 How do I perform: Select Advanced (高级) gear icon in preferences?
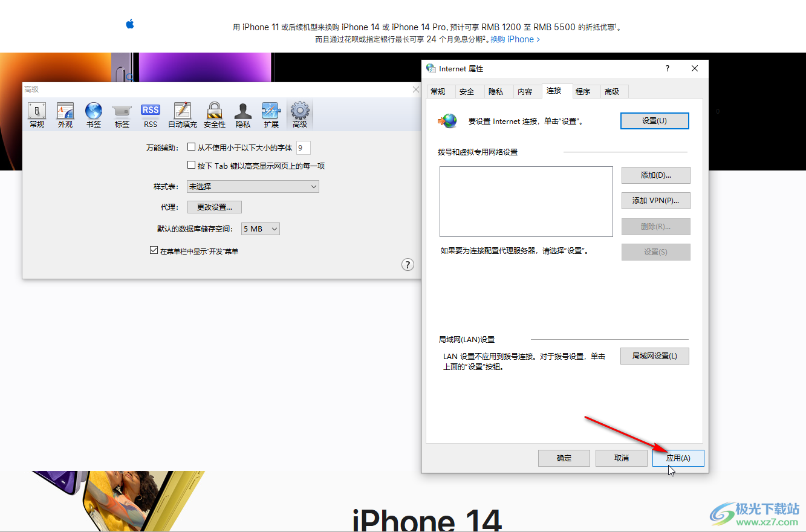click(x=300, y=115)
